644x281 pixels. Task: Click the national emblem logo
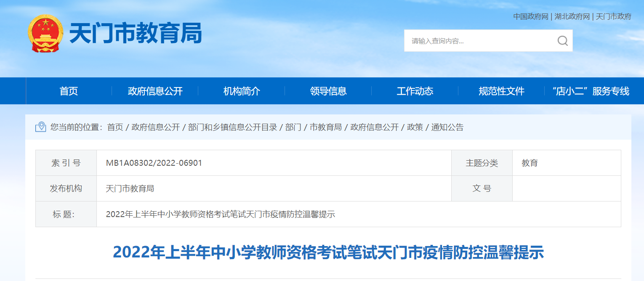[x=45, y=33]
